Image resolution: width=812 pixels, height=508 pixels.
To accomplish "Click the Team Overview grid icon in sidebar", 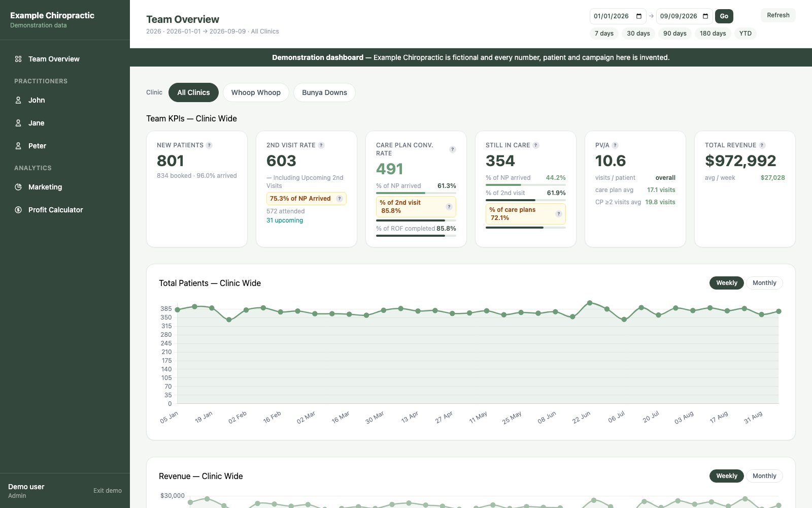I will pyautogui.click(x=18, y=59).
